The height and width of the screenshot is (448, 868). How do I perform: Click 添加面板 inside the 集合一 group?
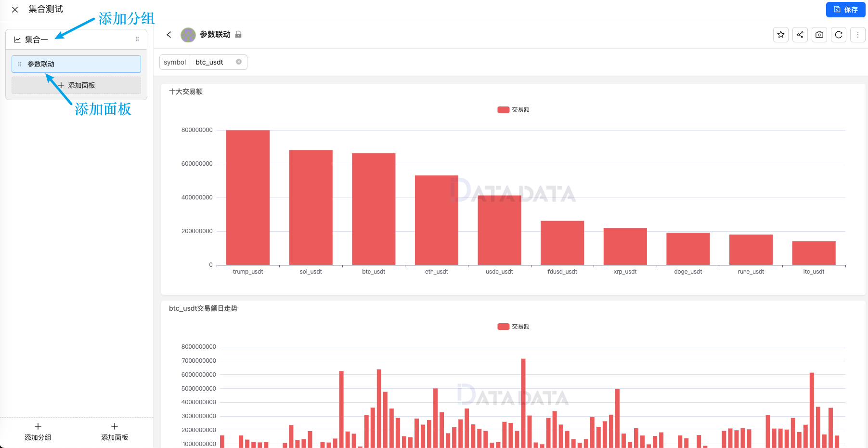(x=76, y=85)
